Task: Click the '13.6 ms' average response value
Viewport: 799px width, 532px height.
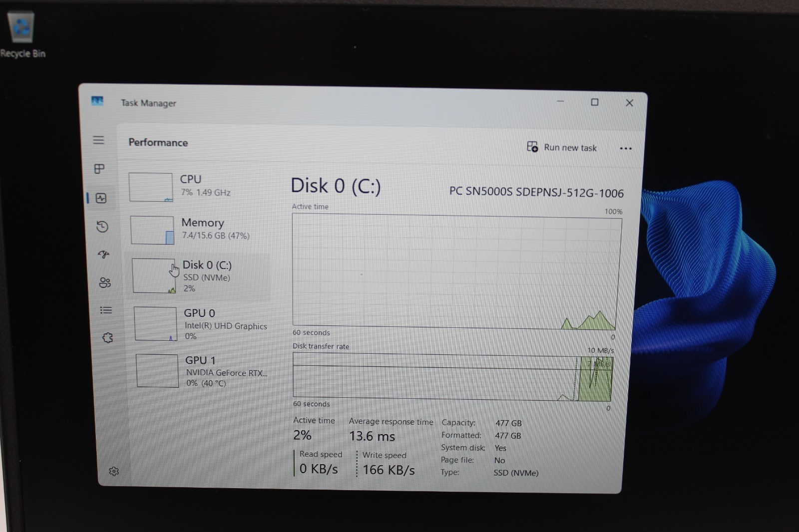Action: click(372, 436)
